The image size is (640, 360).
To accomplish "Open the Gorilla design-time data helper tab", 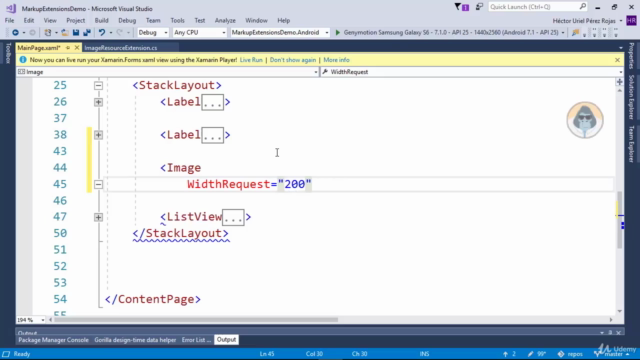I will point(135,340).
